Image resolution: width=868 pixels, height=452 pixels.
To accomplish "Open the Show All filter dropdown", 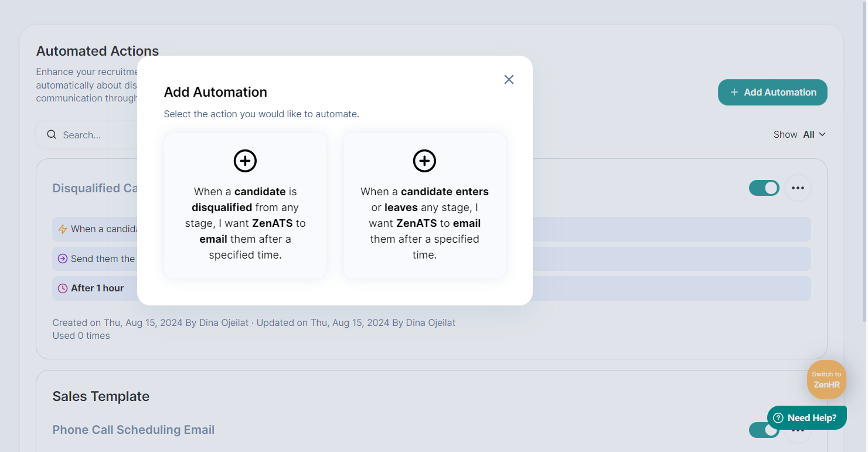I will coord(799,134).
